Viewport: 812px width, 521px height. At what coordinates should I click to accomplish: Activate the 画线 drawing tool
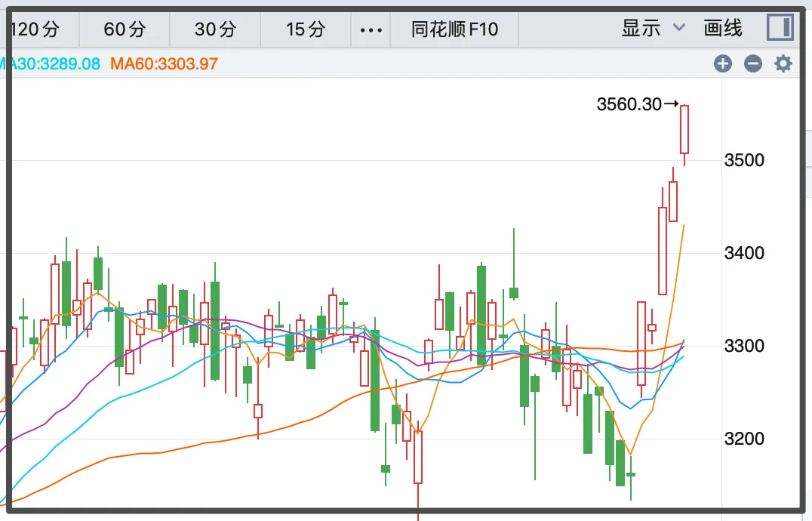point(723,29)
